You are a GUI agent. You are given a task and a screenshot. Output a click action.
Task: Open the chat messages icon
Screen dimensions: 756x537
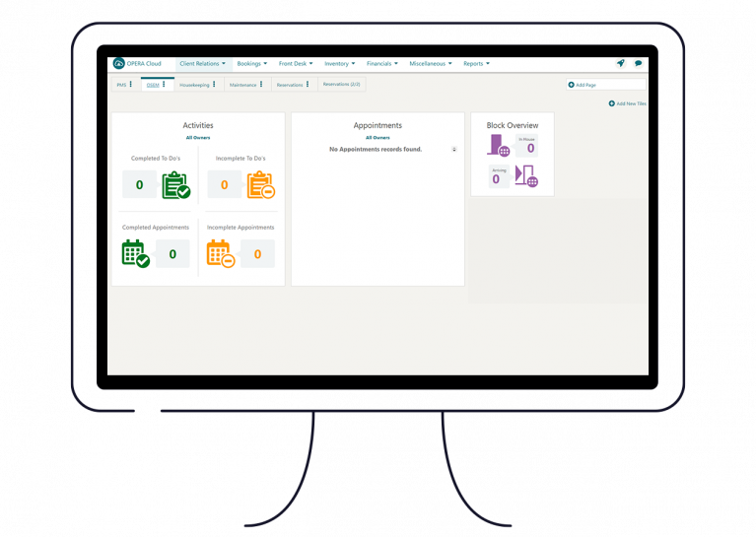tap(638, 64)
